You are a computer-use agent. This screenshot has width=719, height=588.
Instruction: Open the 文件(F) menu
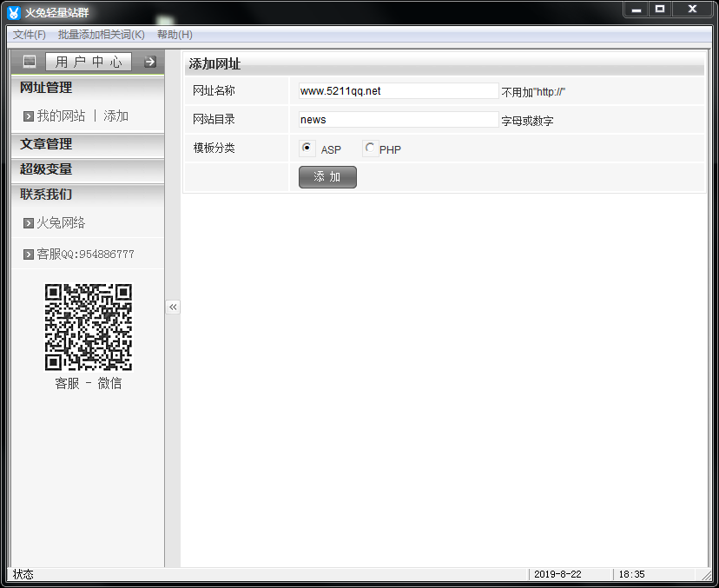pos(30,35)
